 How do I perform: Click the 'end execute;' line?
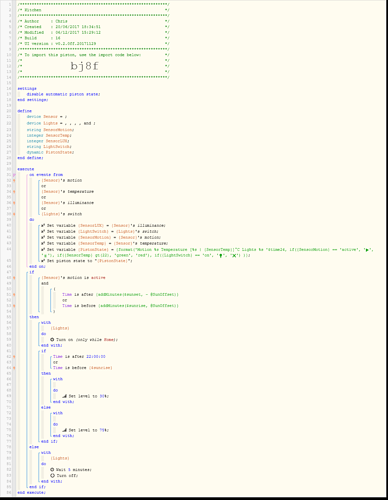coord(32,492)
